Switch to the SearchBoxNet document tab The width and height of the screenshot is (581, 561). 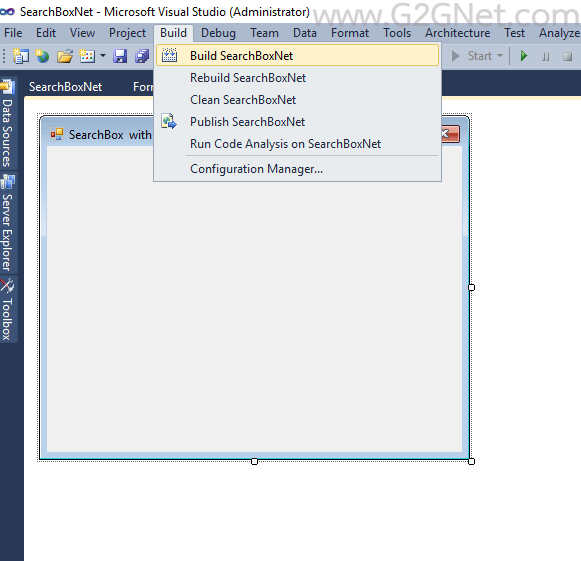(66, 87)
